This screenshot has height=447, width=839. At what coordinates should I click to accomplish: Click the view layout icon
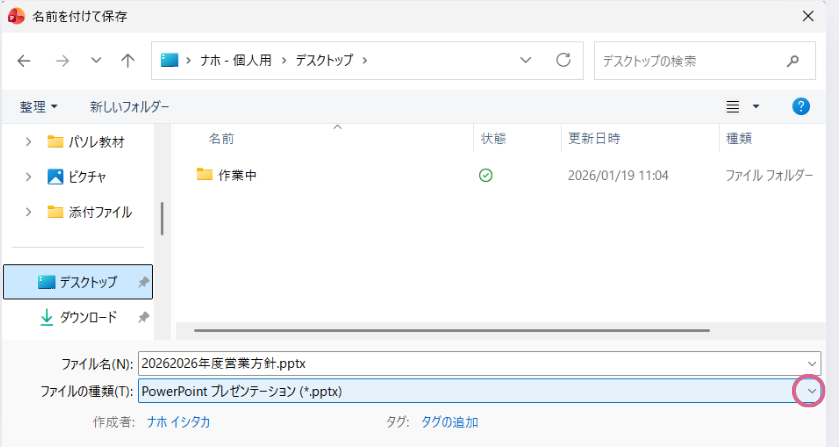coord(733,106)
